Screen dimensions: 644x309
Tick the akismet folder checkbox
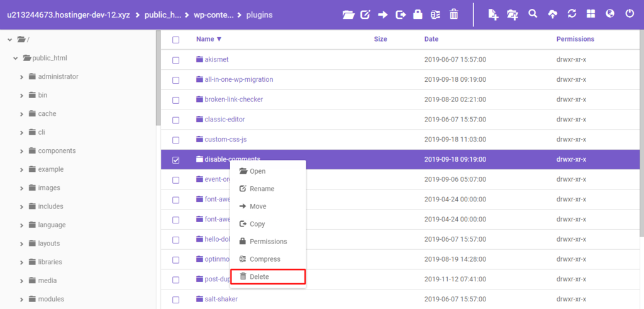176,60
